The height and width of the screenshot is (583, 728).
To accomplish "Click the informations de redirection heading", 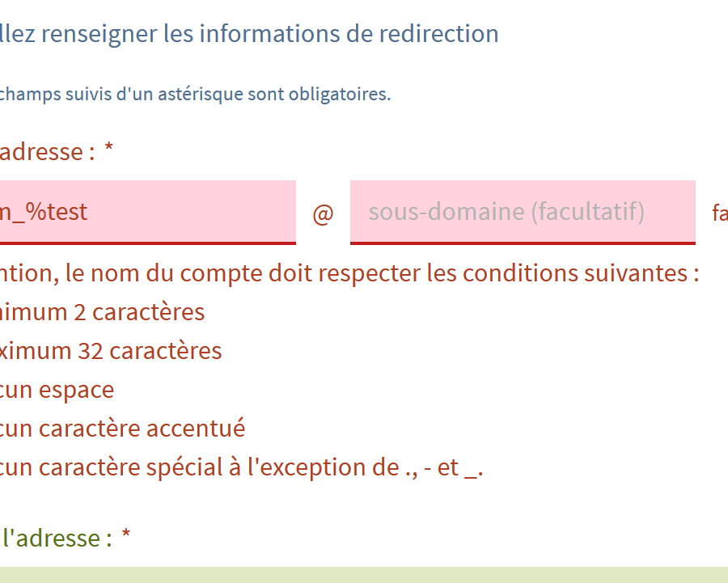I will tap(249, 34).
